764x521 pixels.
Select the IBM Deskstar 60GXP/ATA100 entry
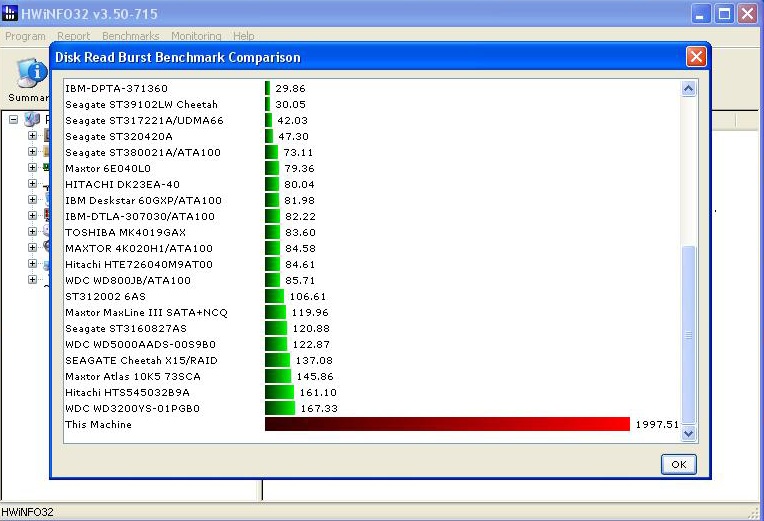tap(143, 200)
